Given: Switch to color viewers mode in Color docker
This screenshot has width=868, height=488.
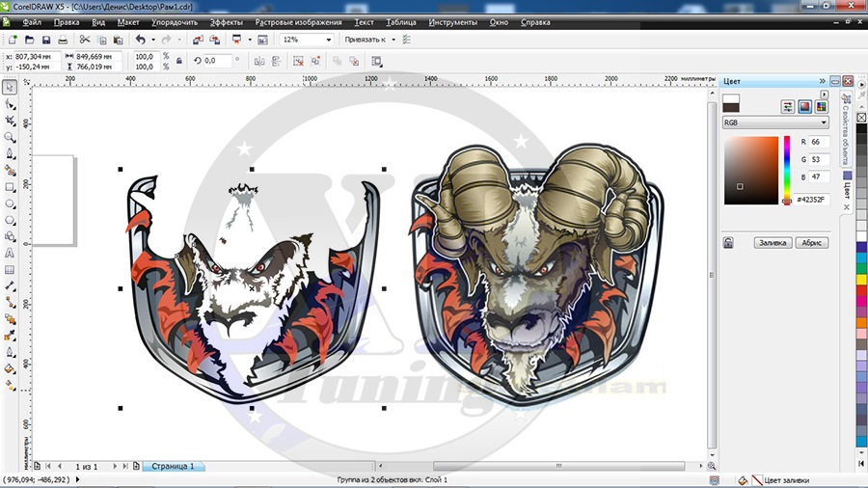Looking at the screenshot, I should pos(805,106).
